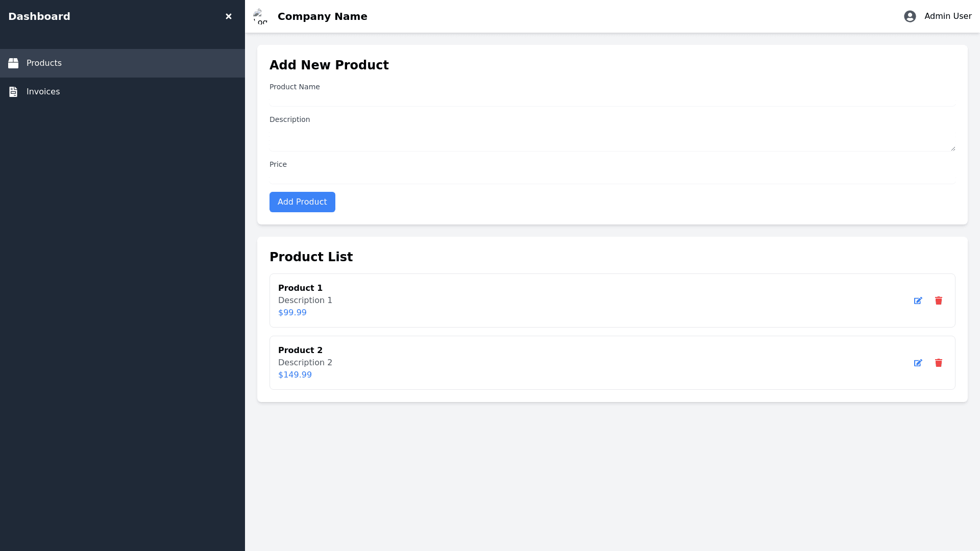Select the Products menu item
Viewport: 980px width, 551px height.
point(44,63)
